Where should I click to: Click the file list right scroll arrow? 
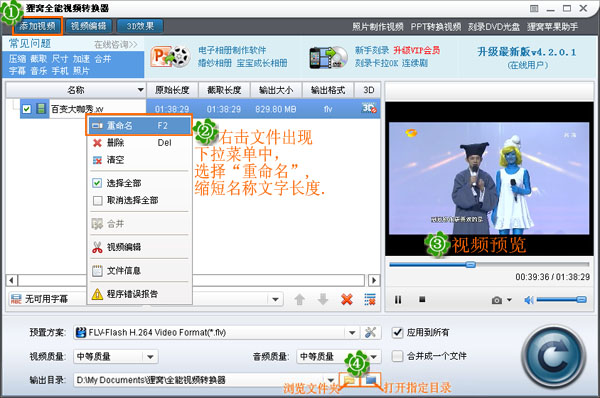pyautogui.click(x=374, y=280)
